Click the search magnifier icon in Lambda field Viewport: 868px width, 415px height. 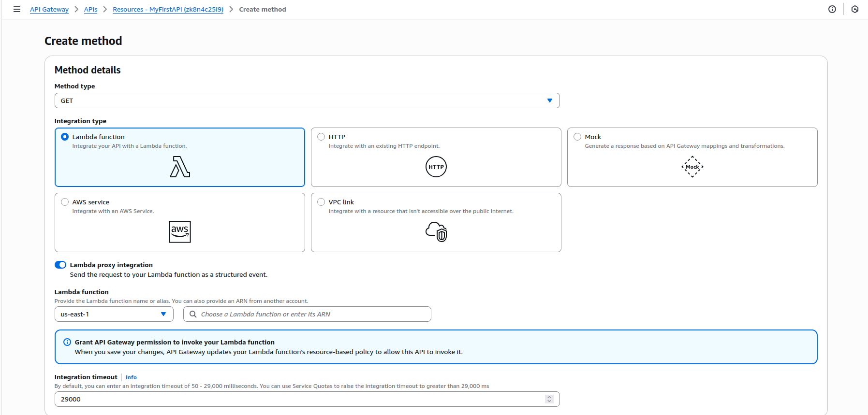click(x=193, y=314)
